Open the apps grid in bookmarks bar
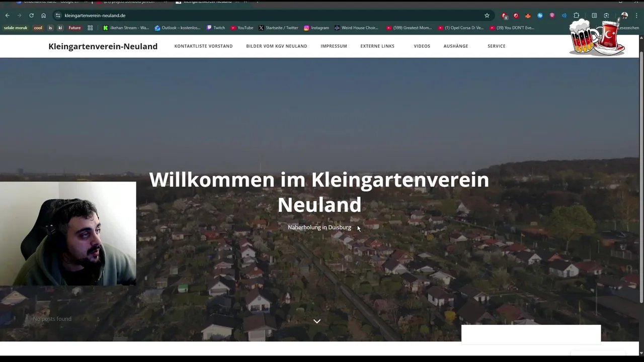The height and width of the screenshot is (362, 644). [90, 28]
